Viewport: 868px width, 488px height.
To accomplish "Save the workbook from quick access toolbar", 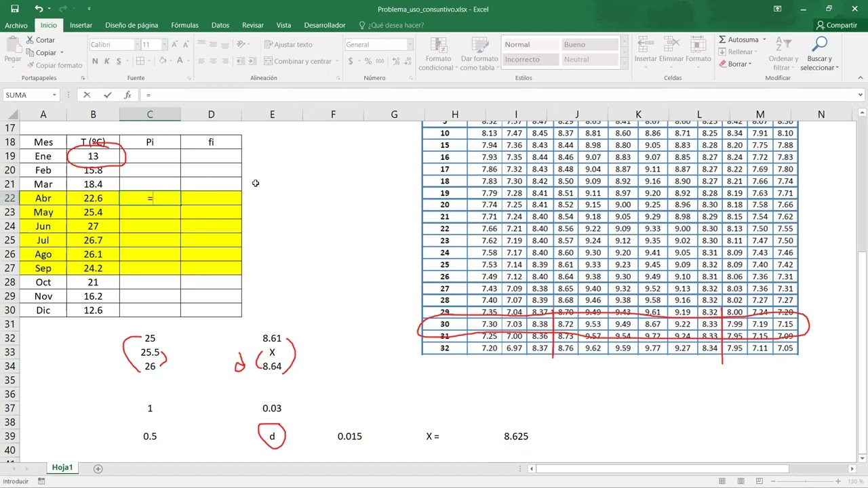I will pyautogui.click(x=15, y=9).
